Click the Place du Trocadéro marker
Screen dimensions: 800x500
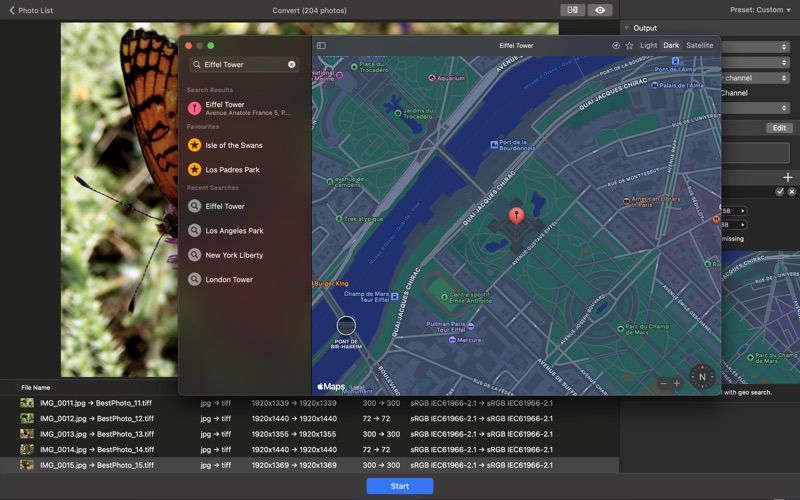(x=354, y=67)
